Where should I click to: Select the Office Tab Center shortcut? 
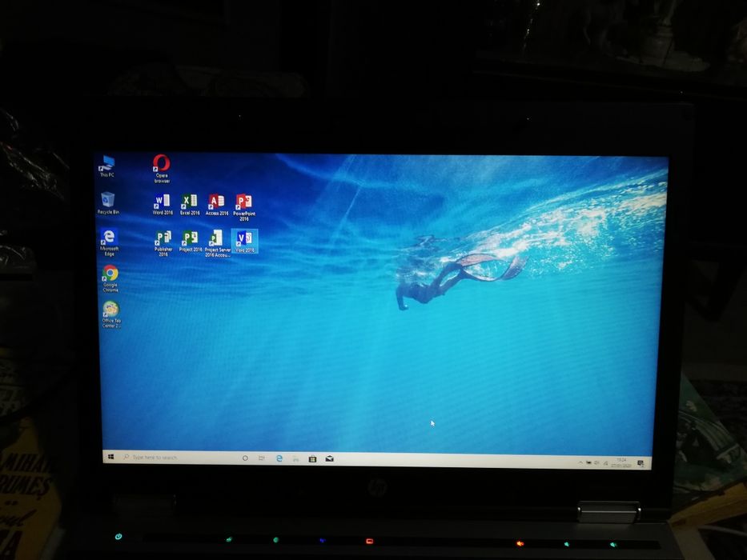[111, 314]
